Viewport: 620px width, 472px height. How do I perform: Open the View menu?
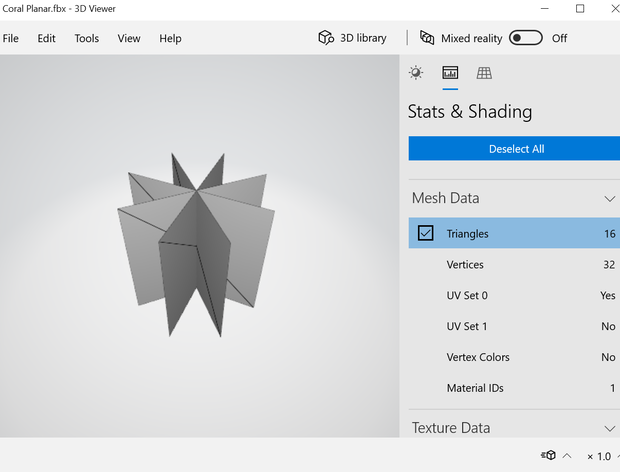(x=129, y=38)
